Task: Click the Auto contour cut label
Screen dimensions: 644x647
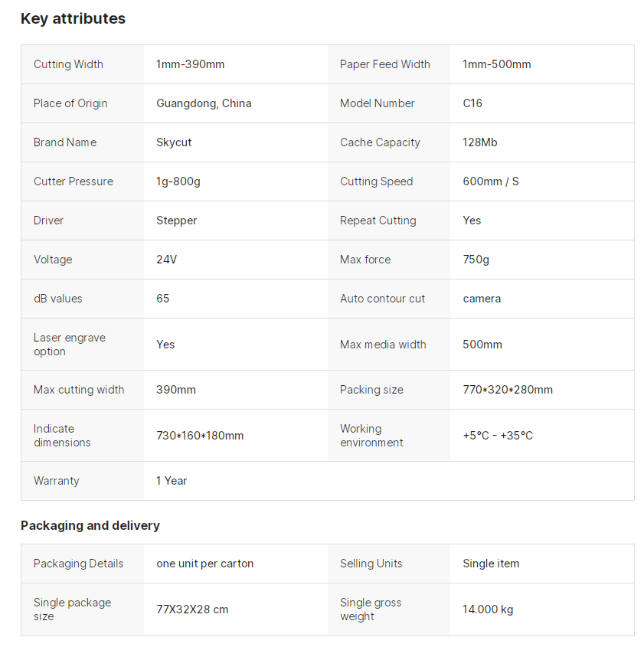Action: [382, 299]
